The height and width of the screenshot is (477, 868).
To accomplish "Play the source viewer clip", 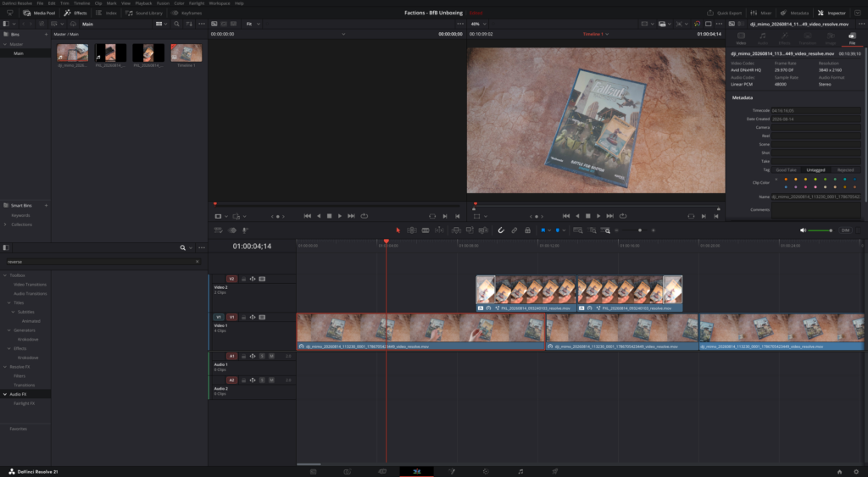I will [340, 216].
